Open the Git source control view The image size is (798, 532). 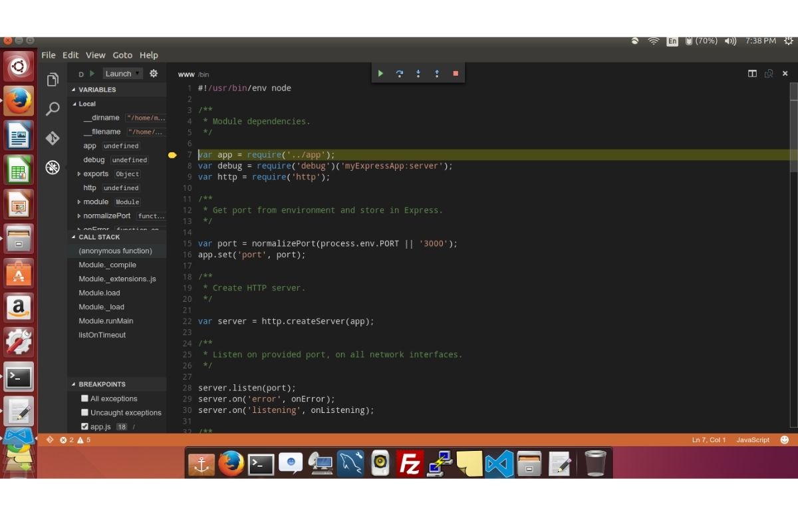(53, 138)
